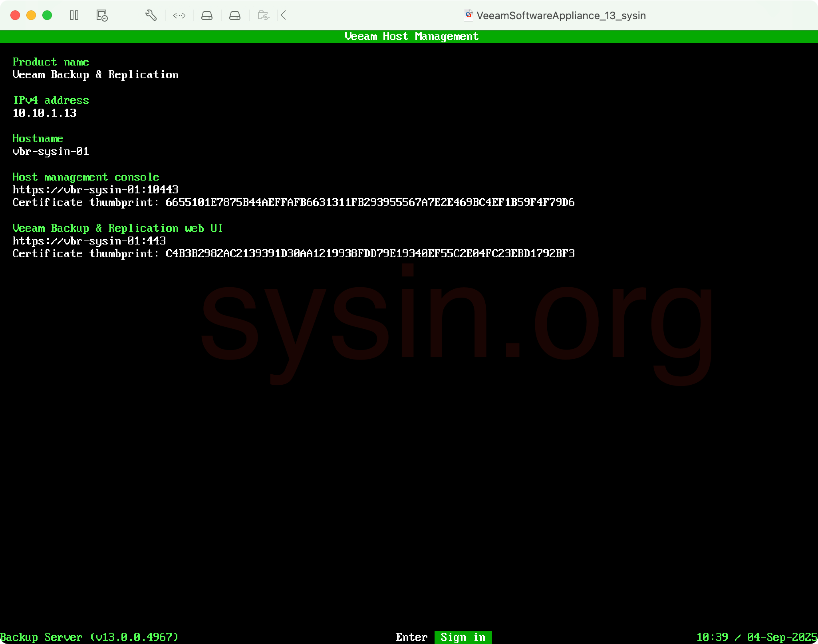The image size is (818, 644).
Task: Click the shared folders icon
Action: [x=264, y=16]
